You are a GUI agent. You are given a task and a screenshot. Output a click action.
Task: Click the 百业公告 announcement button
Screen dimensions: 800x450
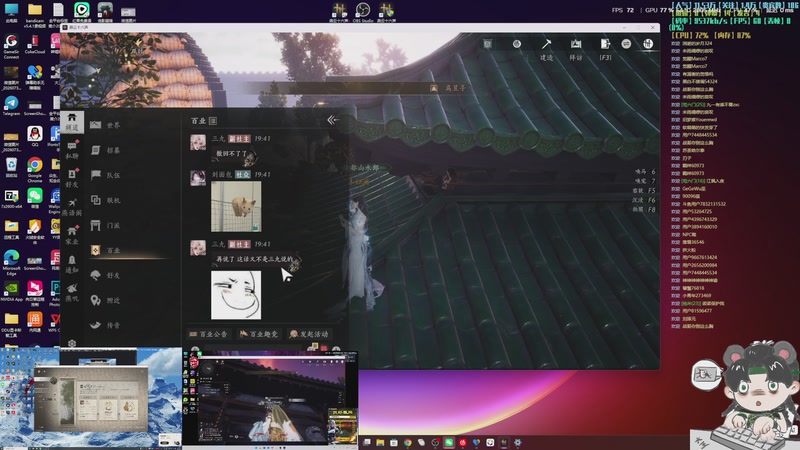(209, 334)
